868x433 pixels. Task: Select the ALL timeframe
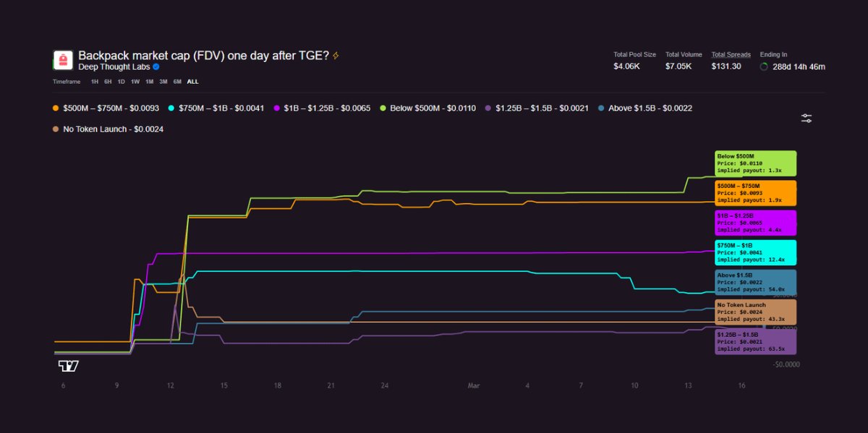[x=192, y=82]
